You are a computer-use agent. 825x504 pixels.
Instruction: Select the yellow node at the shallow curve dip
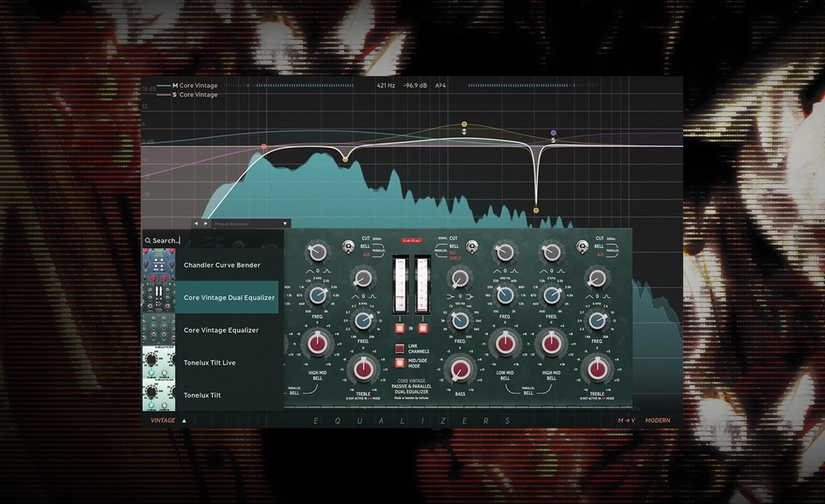(x=345, y=159)
